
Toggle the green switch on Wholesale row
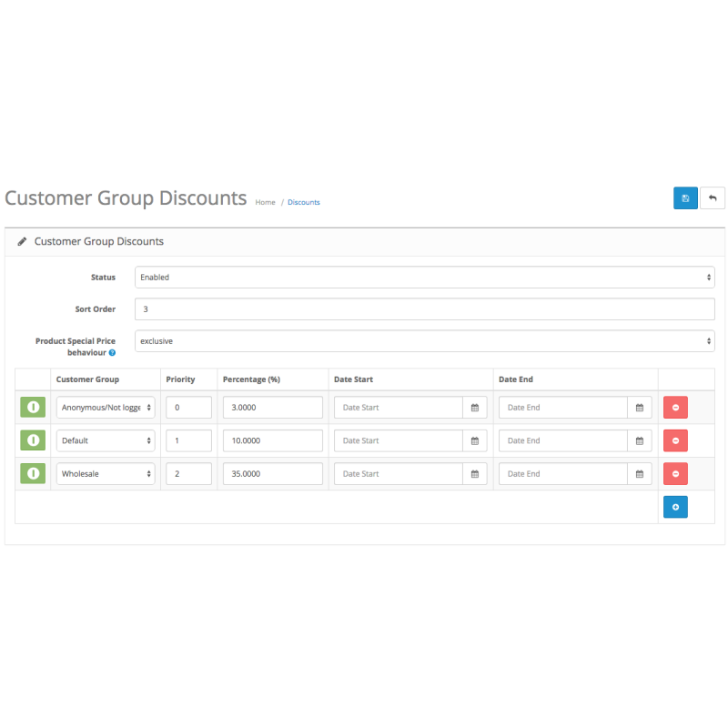pyautogui.click(x=33, y=474)
